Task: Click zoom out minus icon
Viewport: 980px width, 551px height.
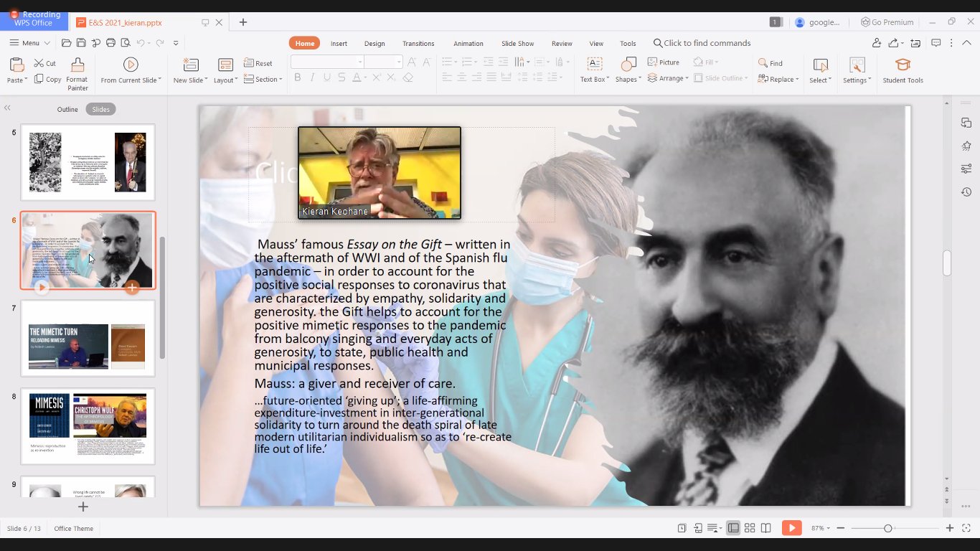Action: point(841,528)
